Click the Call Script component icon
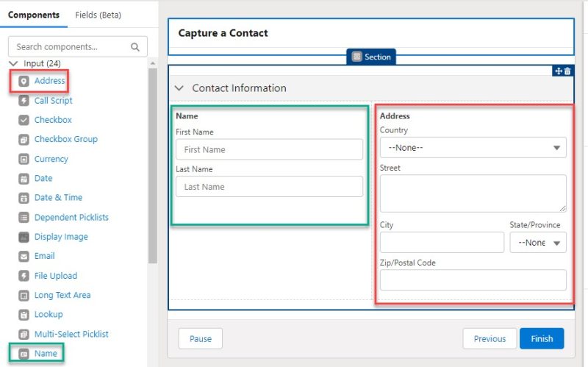This screenshot has height=367, width=588. [x=23, y=101]
